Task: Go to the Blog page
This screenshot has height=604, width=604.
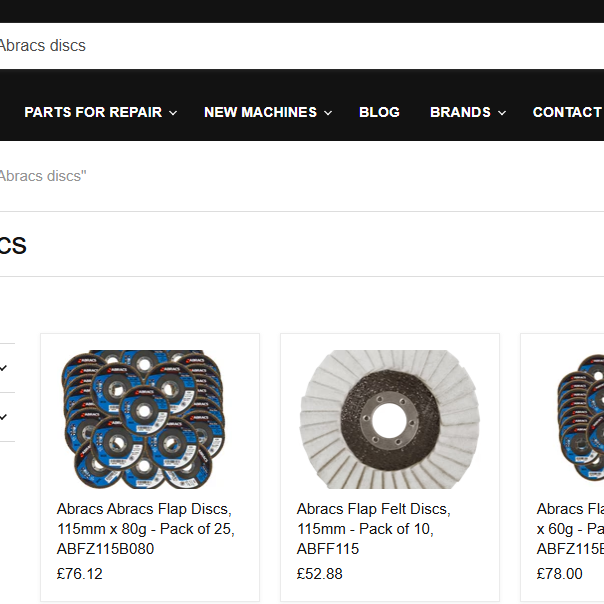Action: coord(379,112)
